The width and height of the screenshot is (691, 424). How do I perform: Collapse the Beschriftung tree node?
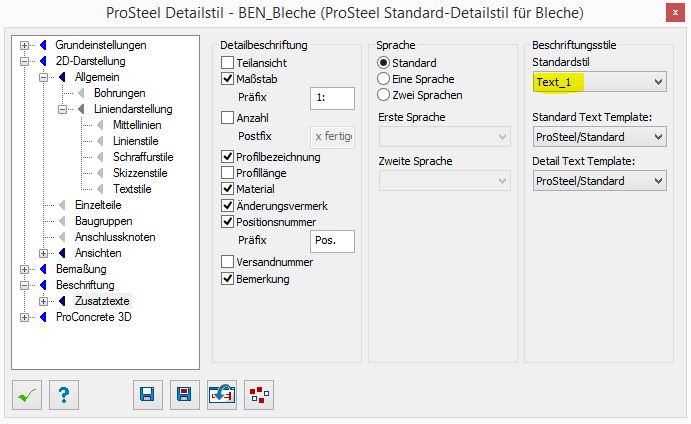click(24, 286)
